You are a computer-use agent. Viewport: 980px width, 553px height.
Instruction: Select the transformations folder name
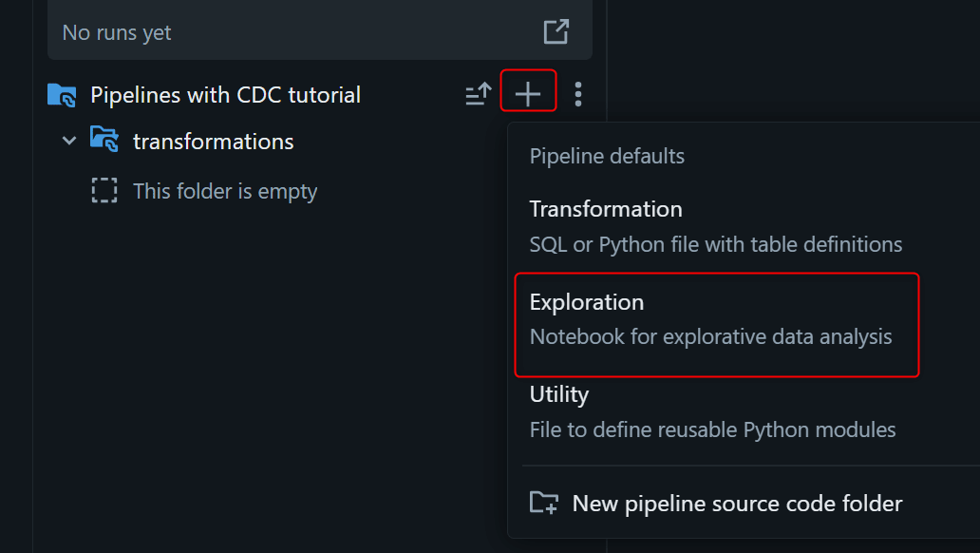tap(213, 142)
